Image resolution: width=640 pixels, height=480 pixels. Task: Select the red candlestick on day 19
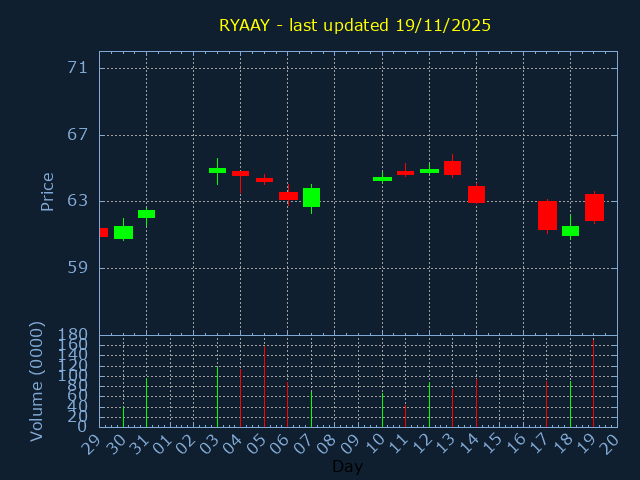[x=594, y=207]
